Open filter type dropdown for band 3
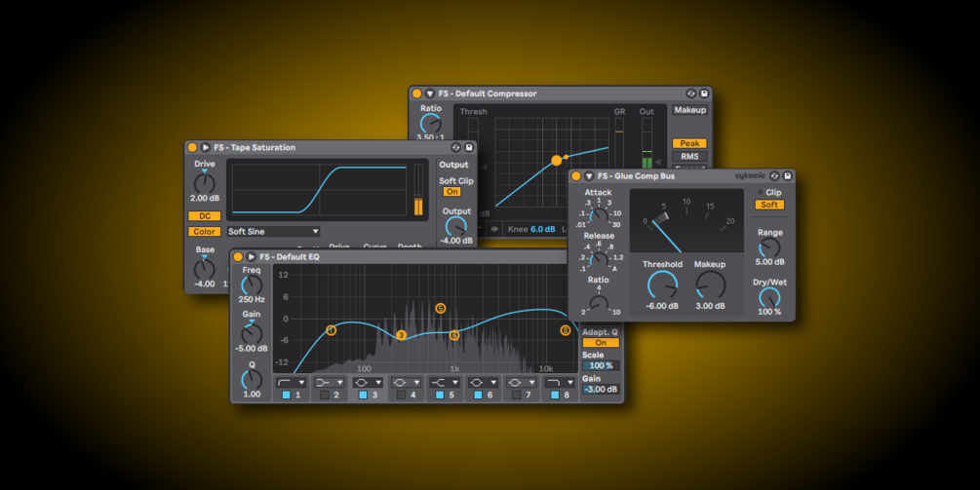The width and height of the screenshot is (980, 490). [x=368, y=383]
